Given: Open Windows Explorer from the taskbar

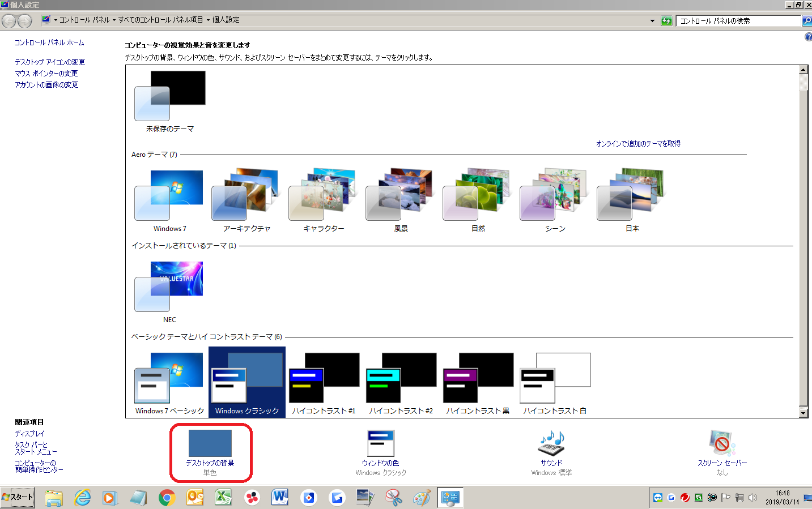Looking at the screenshot, I should [x=54, y=498].
